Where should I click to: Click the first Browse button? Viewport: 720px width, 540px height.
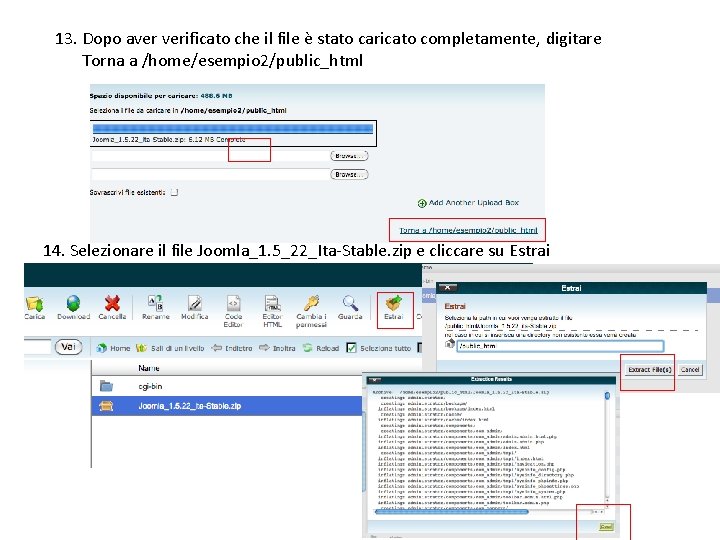coord(349,156)
